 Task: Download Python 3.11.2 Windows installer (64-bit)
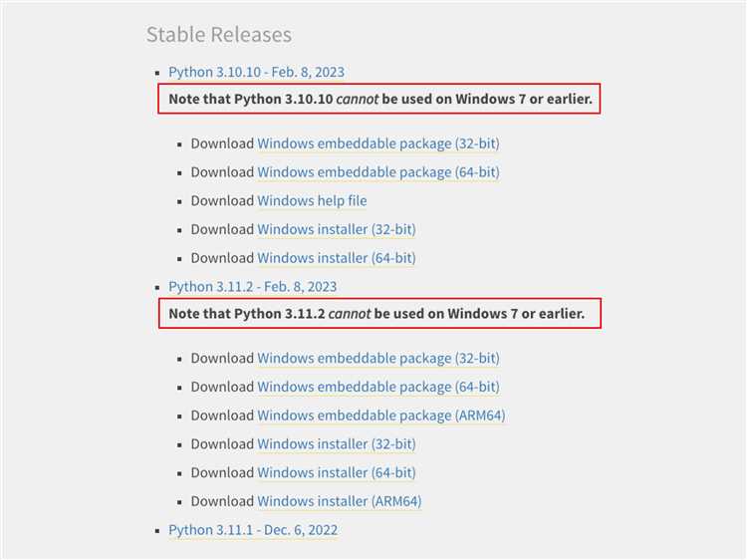pos(337,472)
